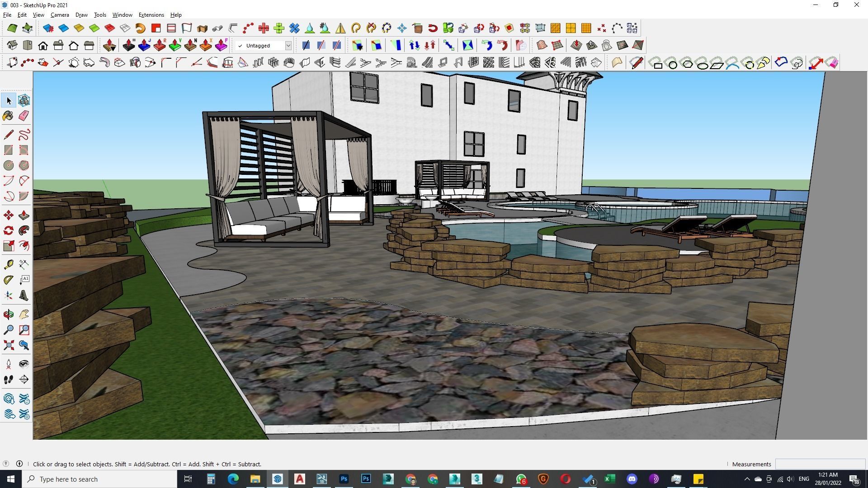
Task: Choose the Follow Me tool
Action: tap(24, 230)
